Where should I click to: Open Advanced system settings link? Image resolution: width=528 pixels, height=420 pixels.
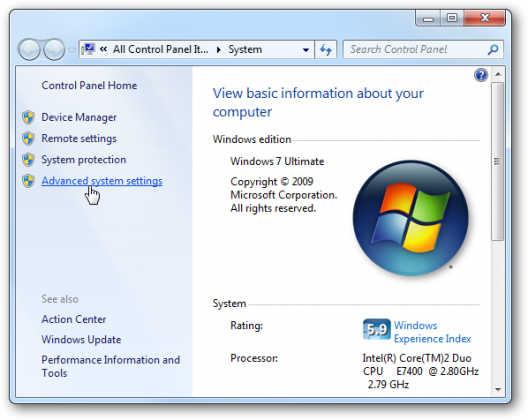[102, 181]
